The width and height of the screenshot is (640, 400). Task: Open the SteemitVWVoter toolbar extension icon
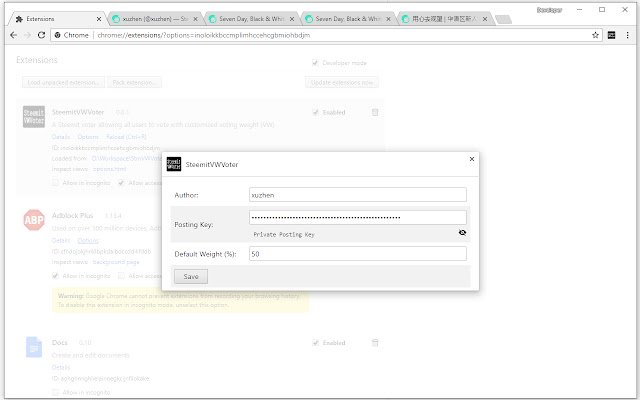pos(611,35)
